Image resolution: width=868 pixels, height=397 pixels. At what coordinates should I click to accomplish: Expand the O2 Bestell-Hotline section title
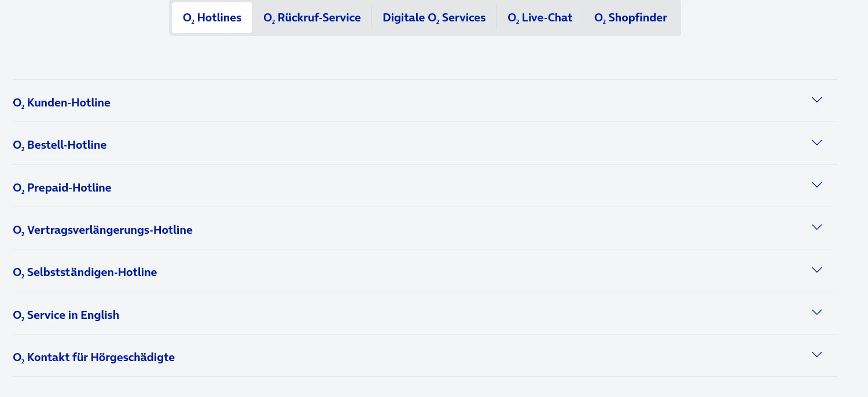60,145
